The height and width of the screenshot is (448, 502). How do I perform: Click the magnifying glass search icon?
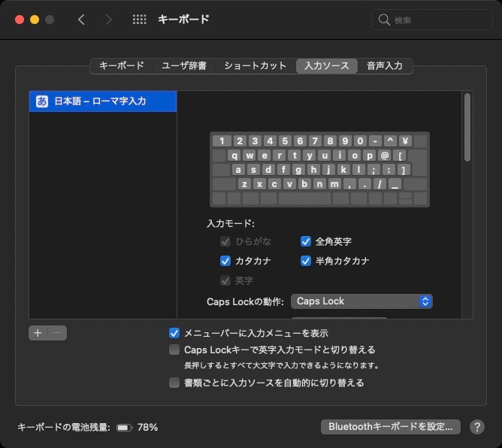[x=384, y=20]
